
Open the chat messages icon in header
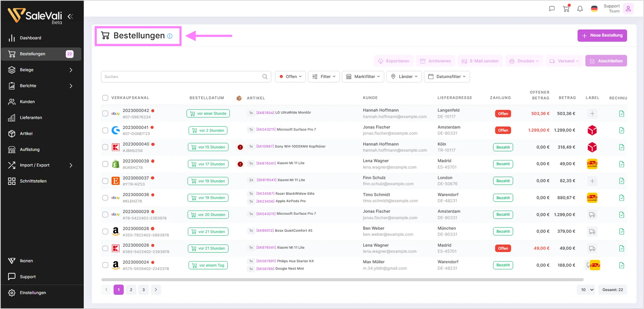pos(552,9)
